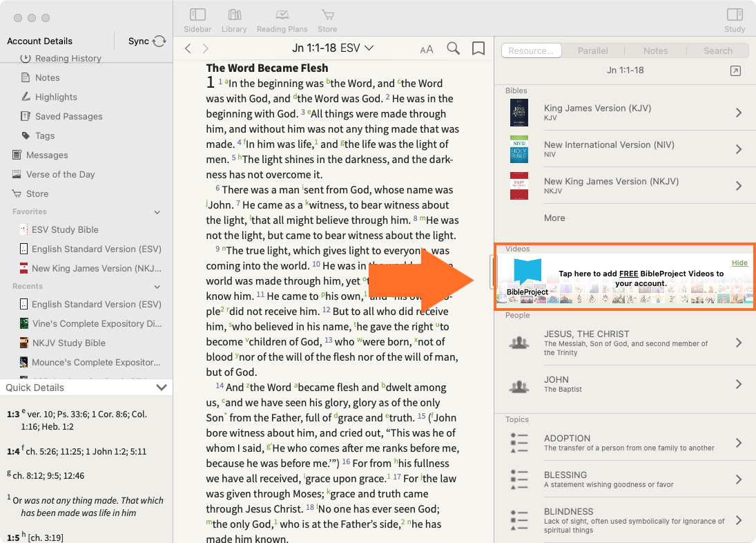Open the New King James Version cover thumbnail
The height and width of the screenshot is (543, 756).
pyautogui.click(x=518, y=186)
